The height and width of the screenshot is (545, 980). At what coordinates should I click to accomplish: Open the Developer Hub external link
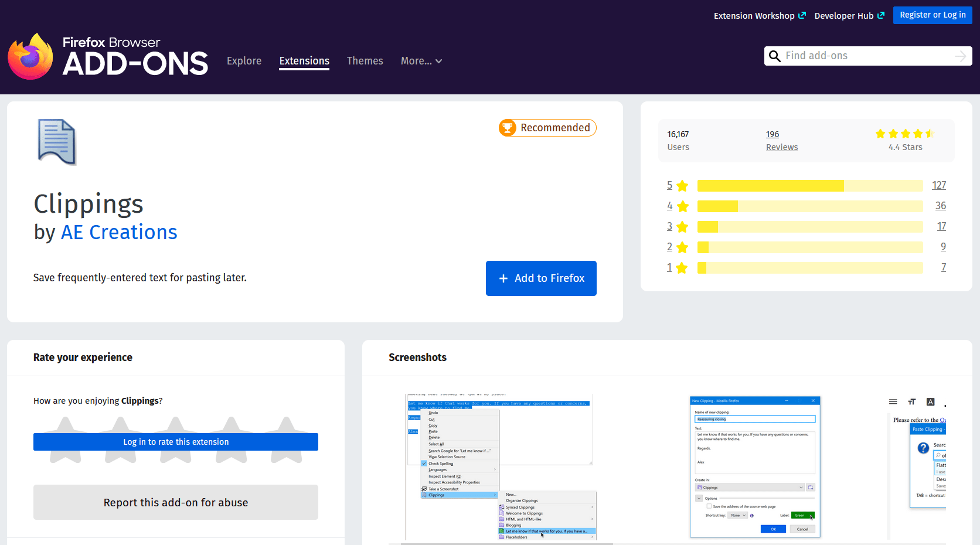coord(849,16)
